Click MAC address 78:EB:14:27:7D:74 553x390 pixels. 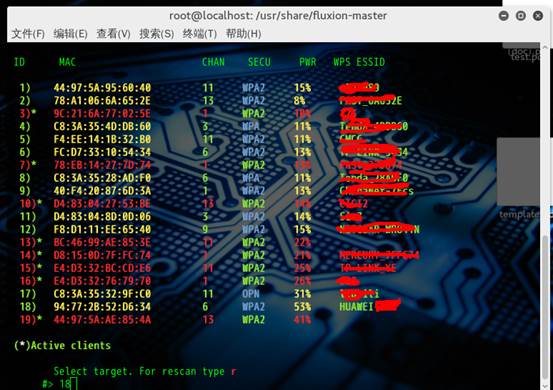(x=102, y=165)
